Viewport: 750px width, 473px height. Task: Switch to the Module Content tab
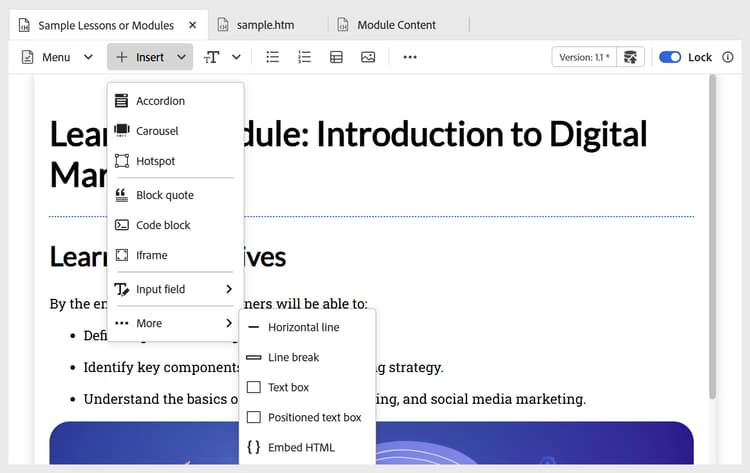pyautogui.click(x=397, y=25)
